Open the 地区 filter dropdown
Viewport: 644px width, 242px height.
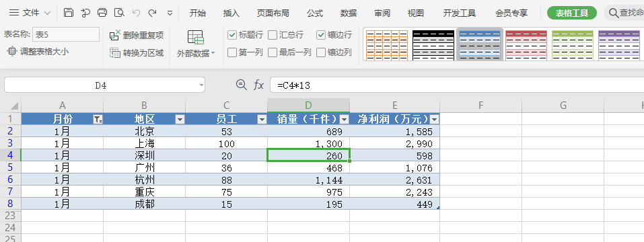180,120
